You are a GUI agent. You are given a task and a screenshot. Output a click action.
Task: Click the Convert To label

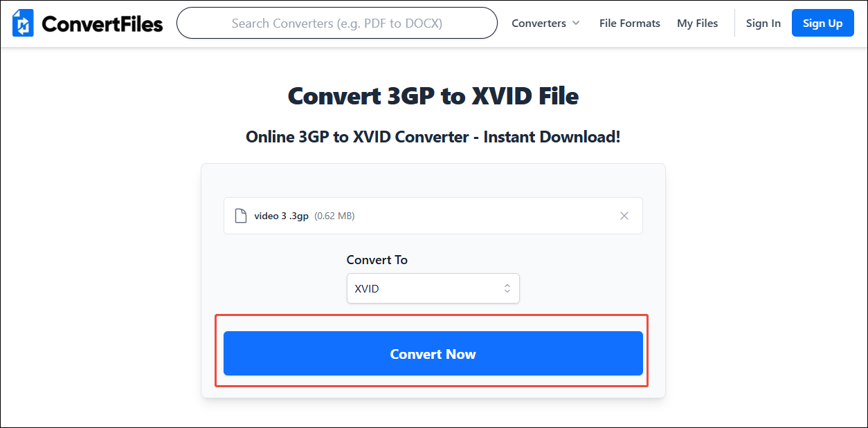pyautogui.click(x=377, y=260)
